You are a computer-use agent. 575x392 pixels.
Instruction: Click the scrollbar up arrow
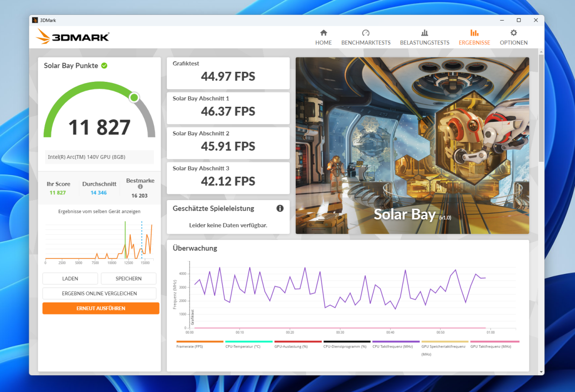[541, 51]
